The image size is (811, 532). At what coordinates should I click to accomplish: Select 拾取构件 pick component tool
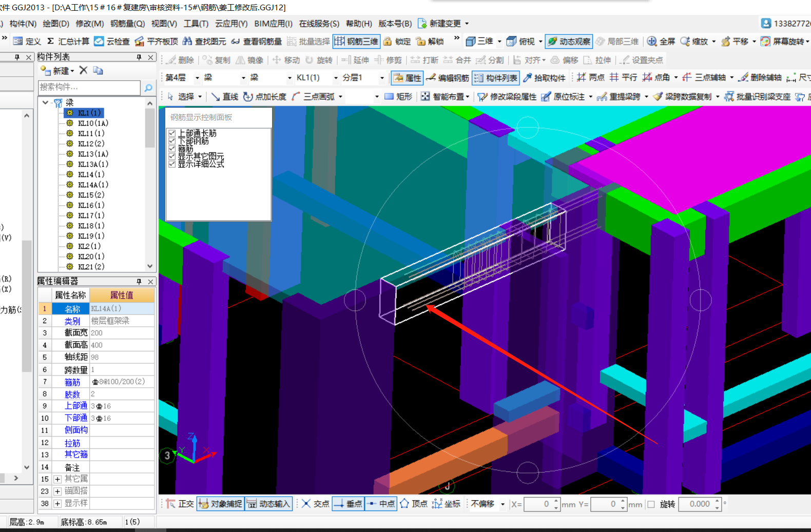(x=544, y=77)
